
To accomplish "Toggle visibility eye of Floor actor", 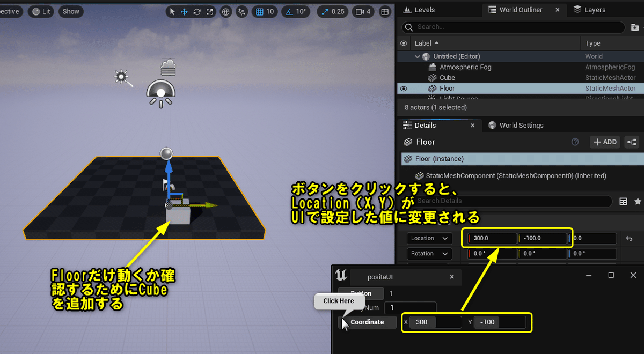I will pyautogui.click(x=404, y=88).
